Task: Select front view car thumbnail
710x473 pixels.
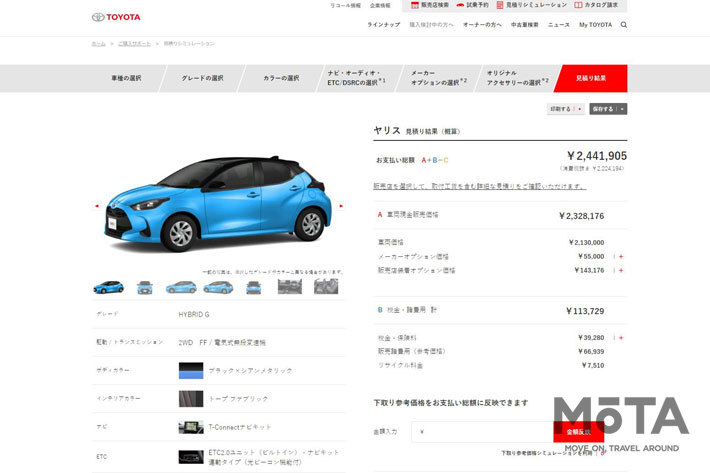Action: click(x=145, y=287)
